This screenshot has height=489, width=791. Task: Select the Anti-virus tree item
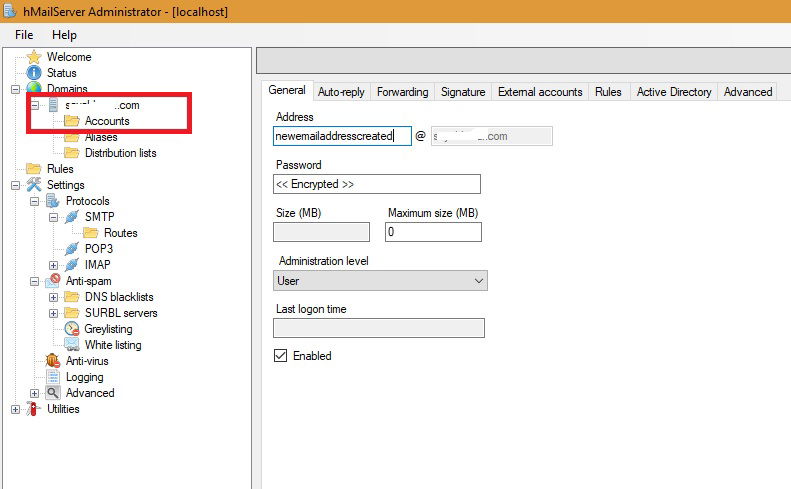click(87, 361)
